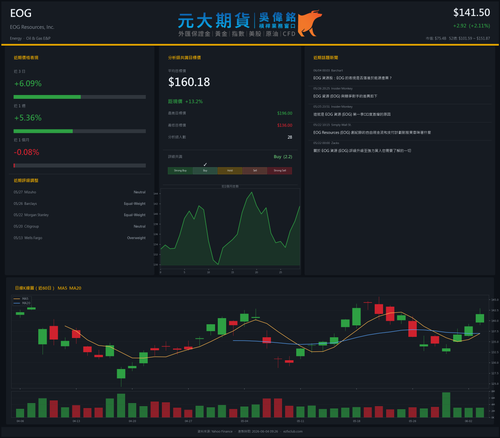Open the Simply Wall St news headline

click(372, 133)
